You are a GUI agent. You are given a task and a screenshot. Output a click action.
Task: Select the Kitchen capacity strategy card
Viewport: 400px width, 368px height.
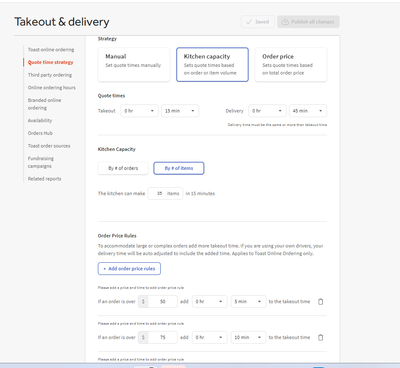[x=212, y=65]
